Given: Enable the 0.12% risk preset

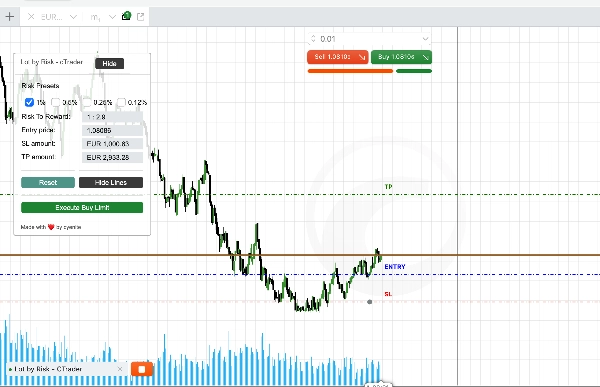Looking at the screenshot, I should click(121, 102).
